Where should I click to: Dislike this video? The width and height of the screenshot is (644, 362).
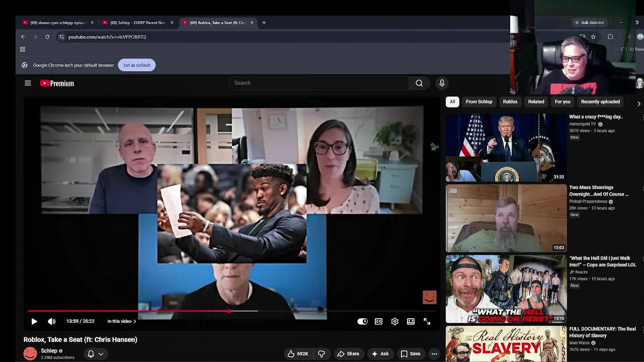pos(321,354)
